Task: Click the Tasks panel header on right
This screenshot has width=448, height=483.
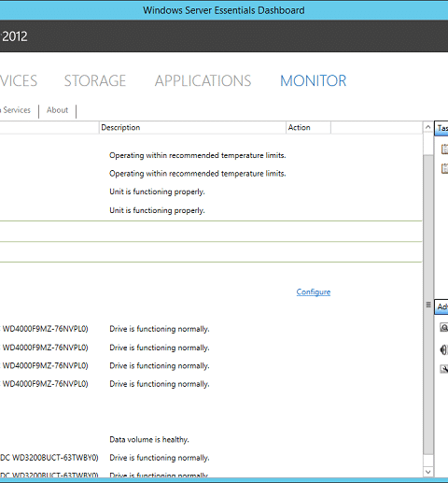Action: (441, 128)
